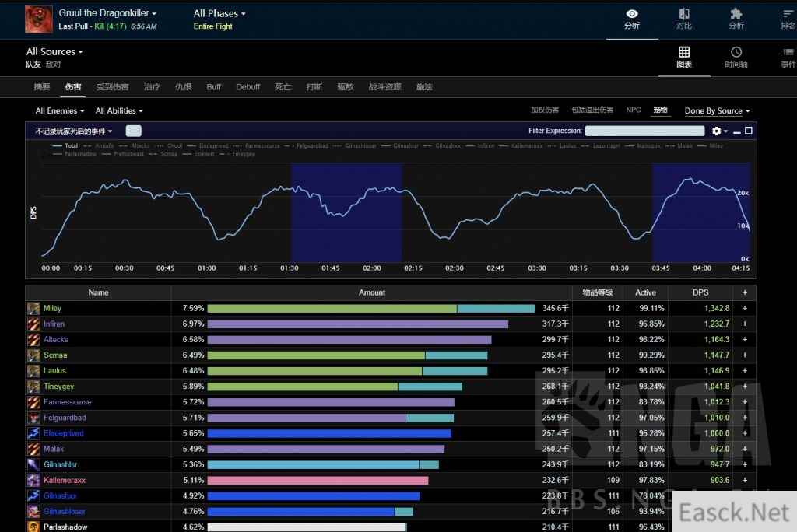Expand the All Phases dropdown
Image resolution: width=797 pixels, height=532 pixels.
coord(219,14)
